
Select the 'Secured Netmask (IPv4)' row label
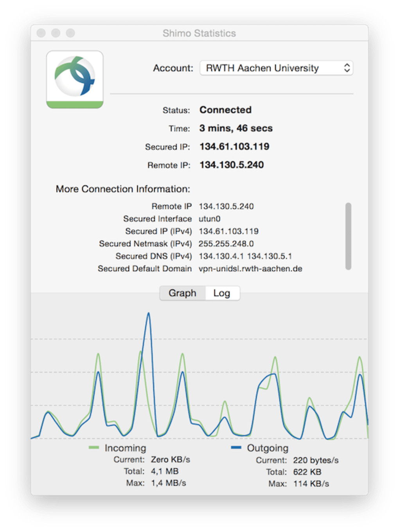point(146,244)
